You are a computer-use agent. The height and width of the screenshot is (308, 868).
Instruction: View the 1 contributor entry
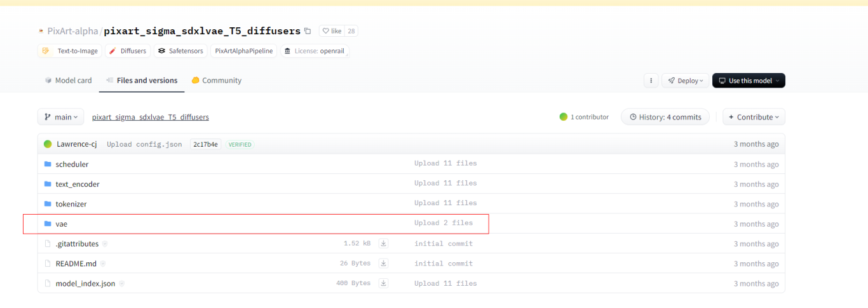pyautogui.click(x=584, y=117)
